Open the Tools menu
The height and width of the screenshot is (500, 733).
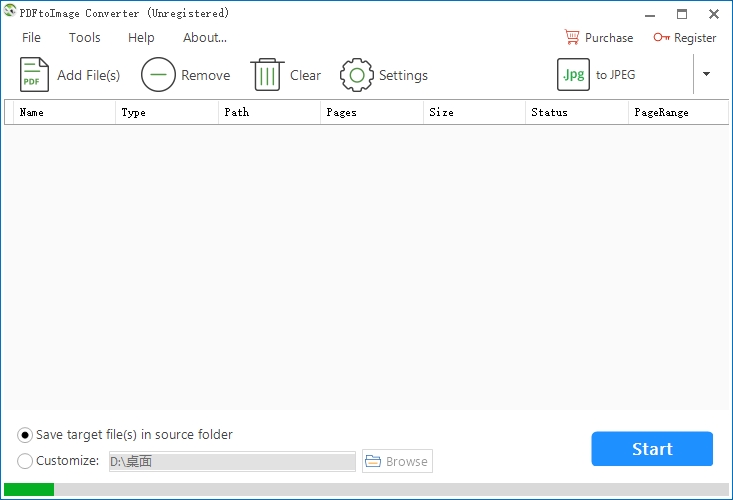point(85,37)
